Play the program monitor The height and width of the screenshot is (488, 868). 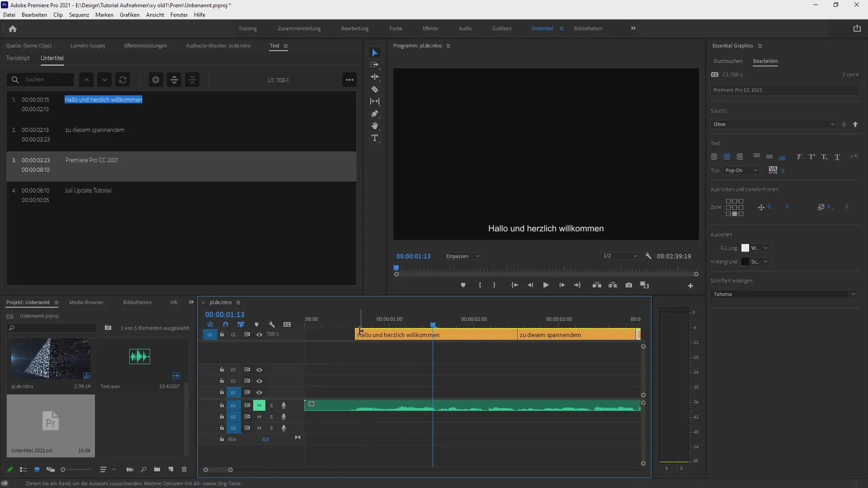click(x=546, y=285)
